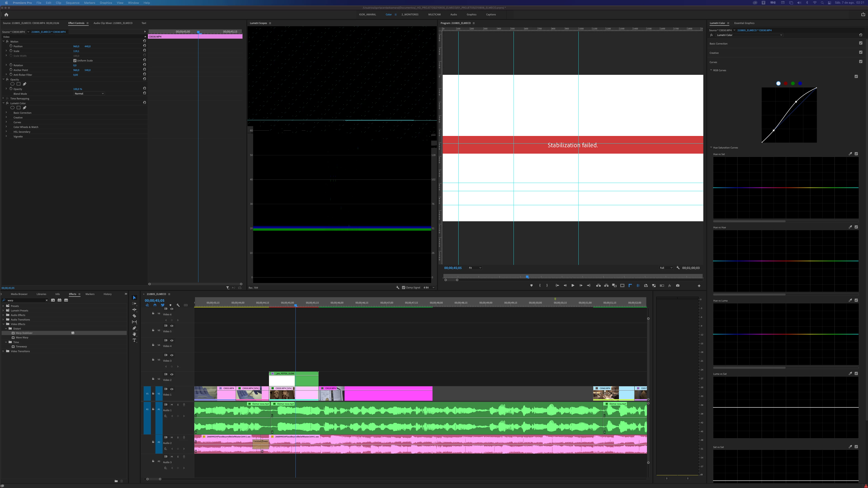Open timeline display settings wrench
The image size is (868, 488).
[x=178, y=305]
